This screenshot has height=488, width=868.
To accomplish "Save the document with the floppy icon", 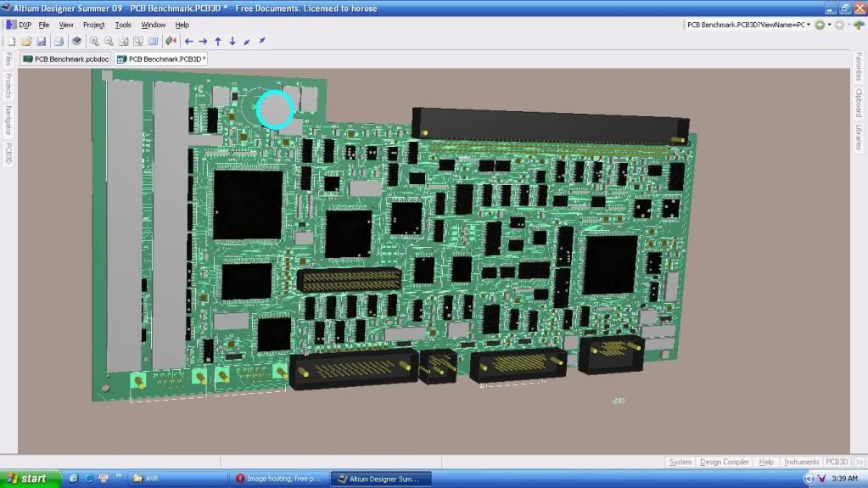I will (x=41, y=41).
